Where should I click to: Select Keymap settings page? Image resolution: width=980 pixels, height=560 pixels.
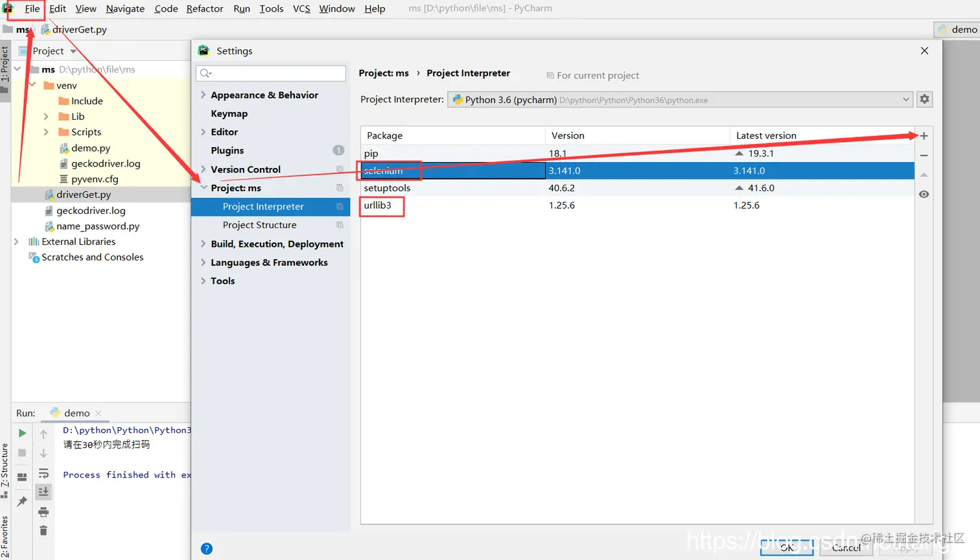tap(229, 113)
